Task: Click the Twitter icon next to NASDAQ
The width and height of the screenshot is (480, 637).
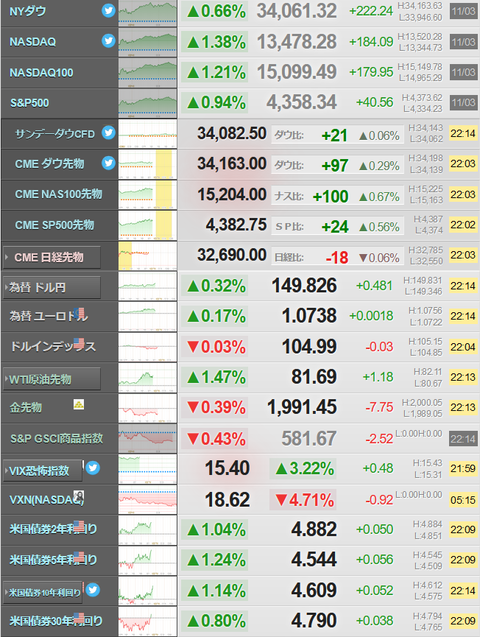Action: (x=108, y=41)
